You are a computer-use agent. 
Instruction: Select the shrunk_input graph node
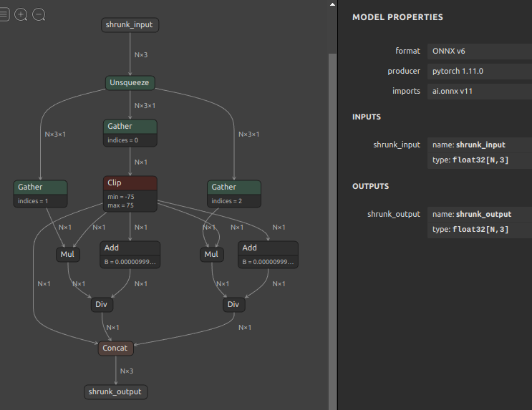[130, 25]
